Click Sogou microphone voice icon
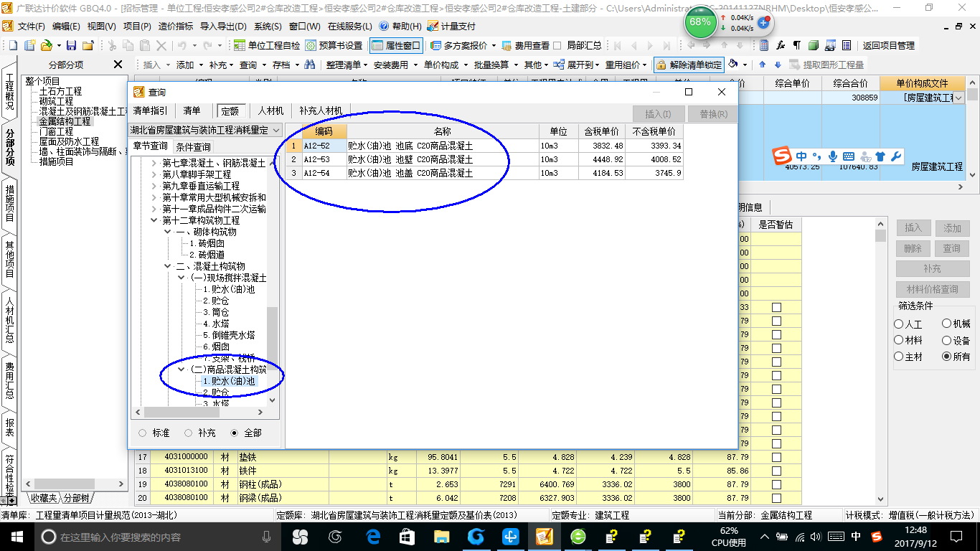Screen dimensions: 980x551 pyautogui.click(x=833, y=156)
